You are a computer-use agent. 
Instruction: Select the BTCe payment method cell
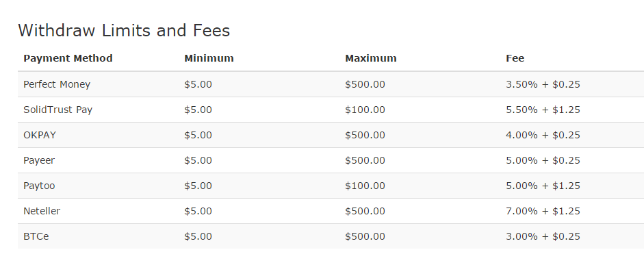click(x=36, y=237)
